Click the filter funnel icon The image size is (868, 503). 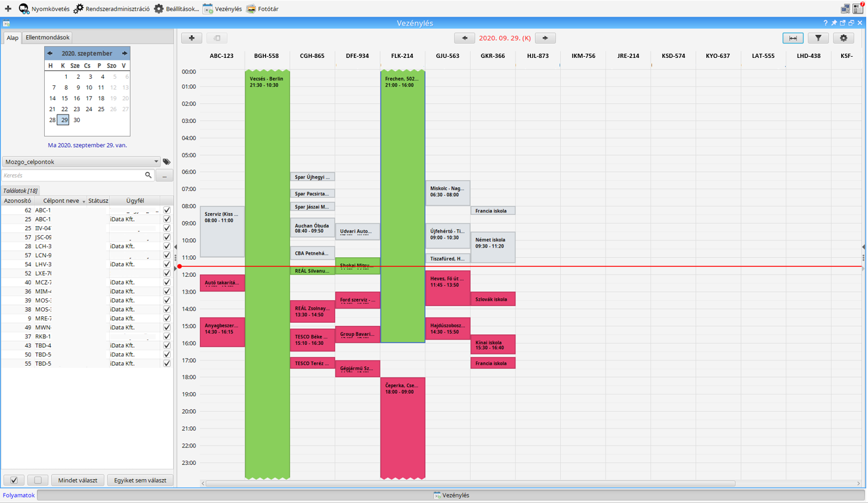click(818, 38)
